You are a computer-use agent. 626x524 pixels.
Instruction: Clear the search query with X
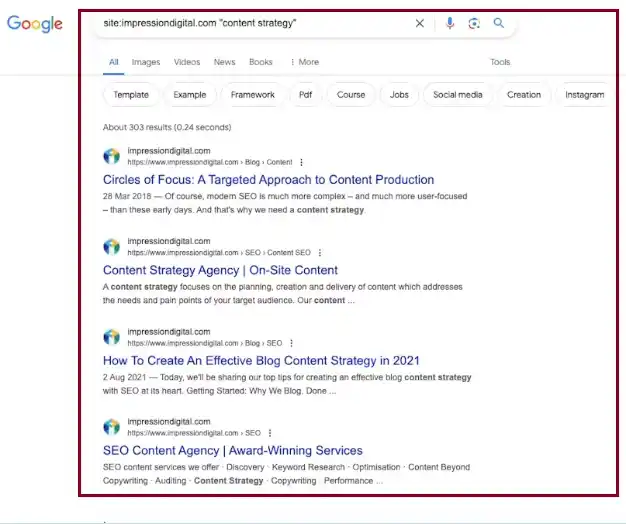(x=420, y=24)
